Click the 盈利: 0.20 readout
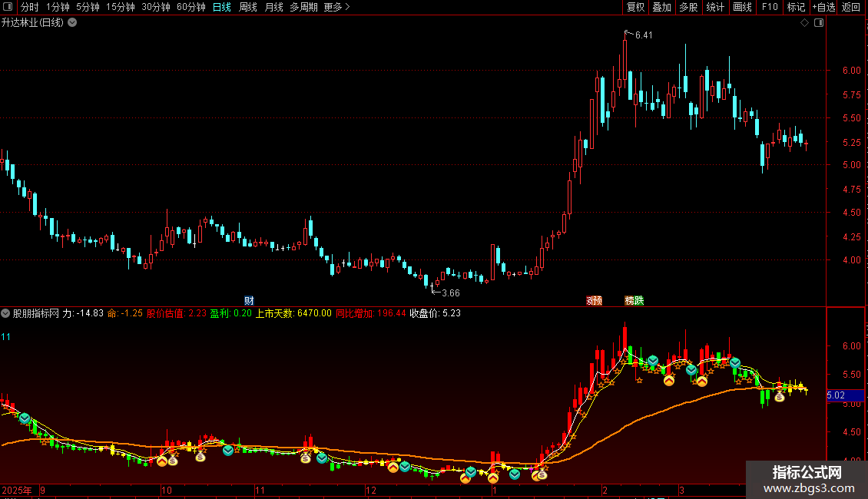This screenshot has height=499, width=868. pos(231,313)
